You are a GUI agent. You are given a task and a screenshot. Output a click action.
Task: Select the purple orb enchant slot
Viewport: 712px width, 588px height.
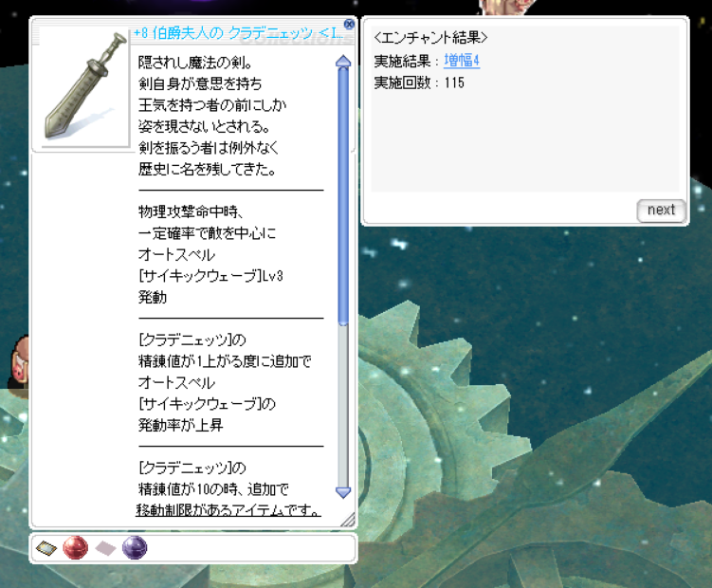click(x=135, y=548)
